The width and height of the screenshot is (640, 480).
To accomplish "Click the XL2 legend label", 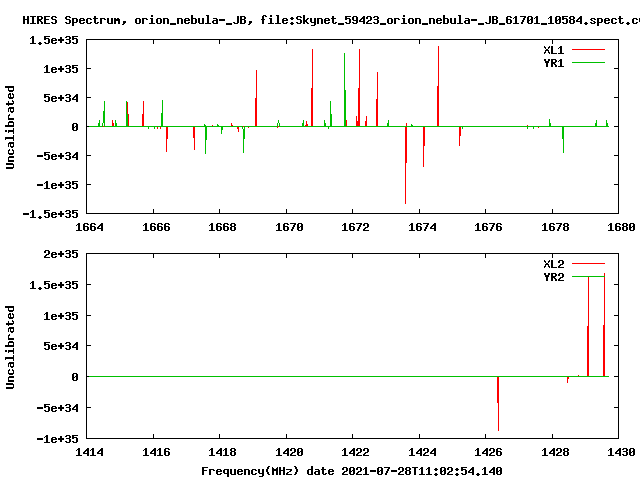I will click(x=553, y=264).
